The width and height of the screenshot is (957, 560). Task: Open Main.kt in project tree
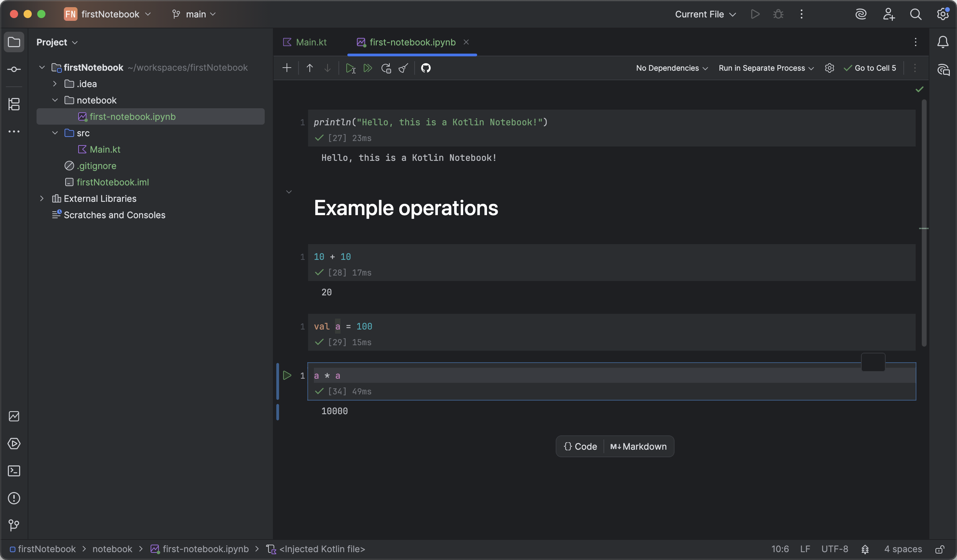pyautogui.click(x=105, y=149)
